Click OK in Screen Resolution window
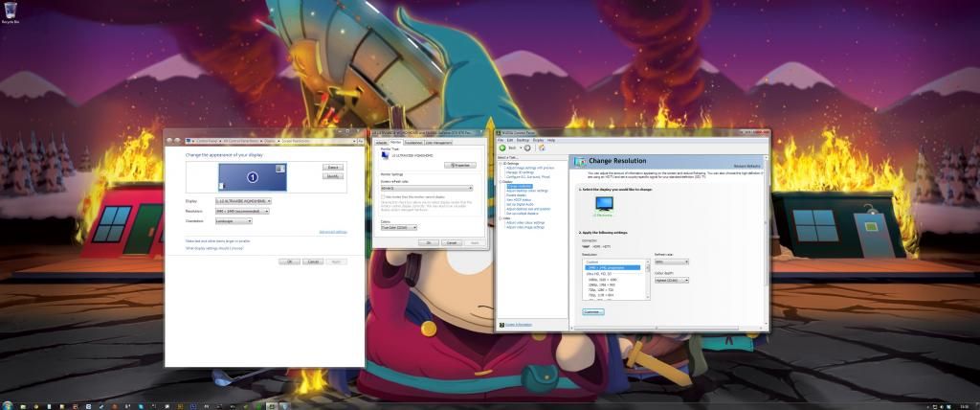Viewport: 980px width, 410px height. 289,262
